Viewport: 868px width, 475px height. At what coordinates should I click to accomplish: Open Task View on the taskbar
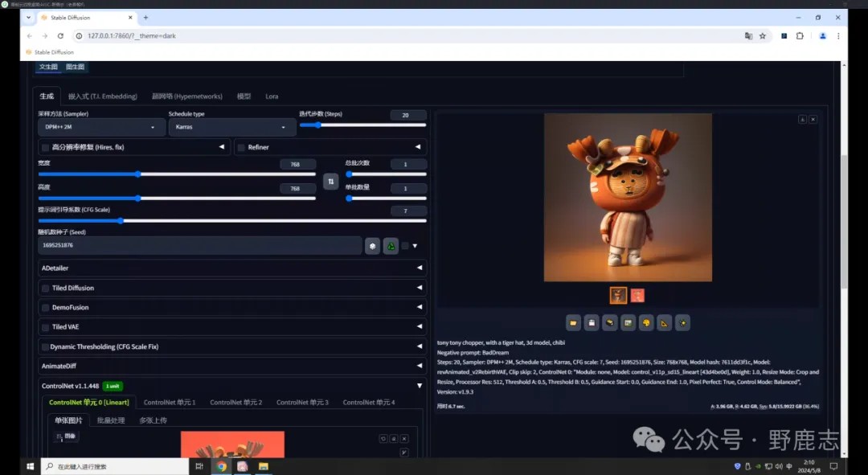pos(199,466)
